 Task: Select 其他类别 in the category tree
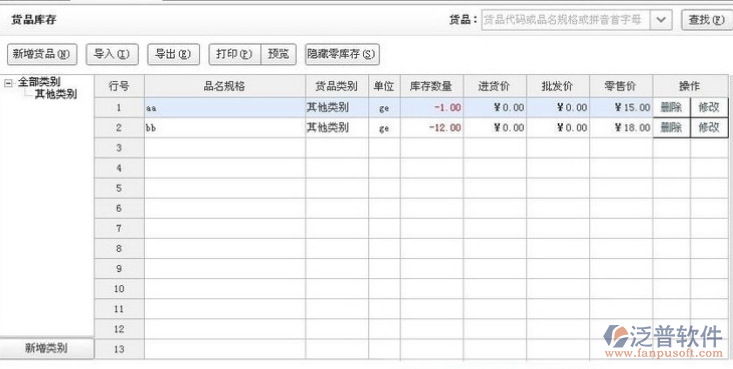[x=56, y=94]
